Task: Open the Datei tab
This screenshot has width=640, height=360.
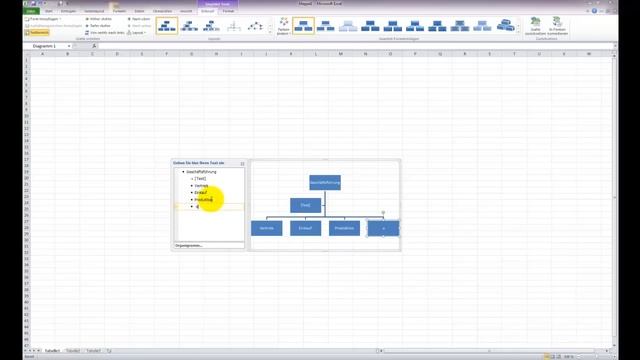Action: [31, 11]
